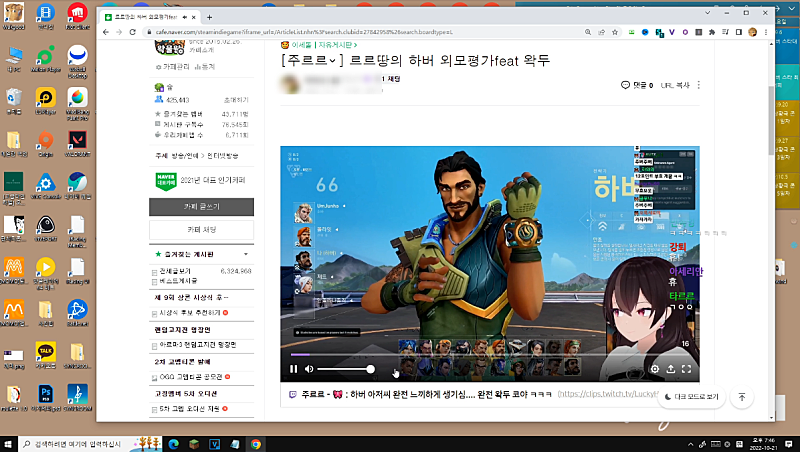800x452 pixels.
Task: Expand the 주르르 title prefix dropdown
Action: [x=333, y=61]
